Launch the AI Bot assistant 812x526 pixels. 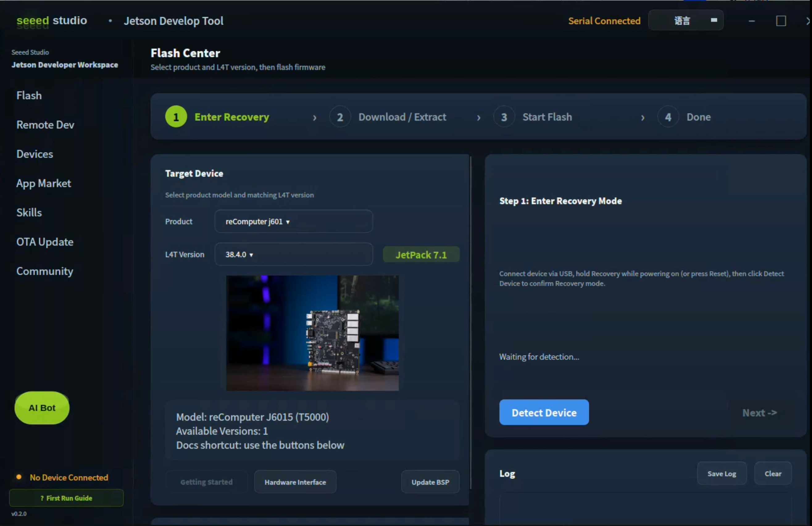point(42,408)
